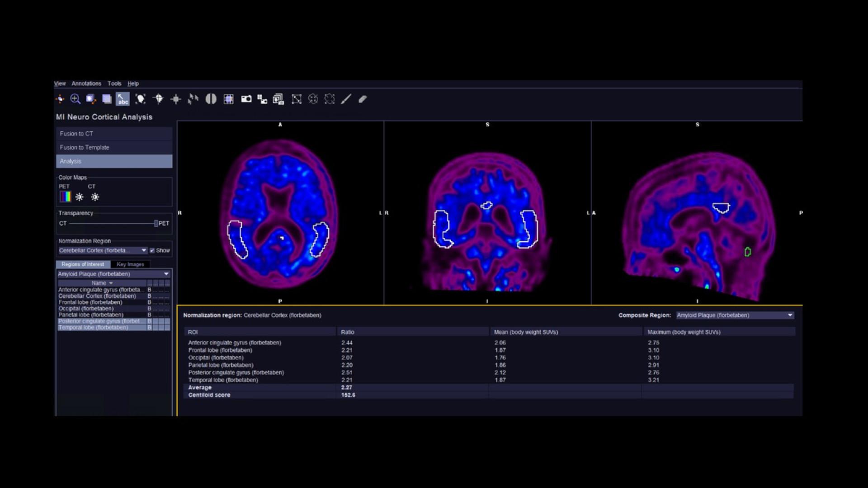Activate the annotation (abc) tool

123,100
